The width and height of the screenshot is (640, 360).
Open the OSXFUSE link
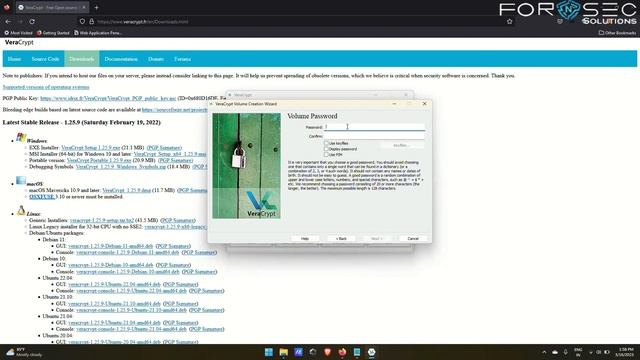42,197
